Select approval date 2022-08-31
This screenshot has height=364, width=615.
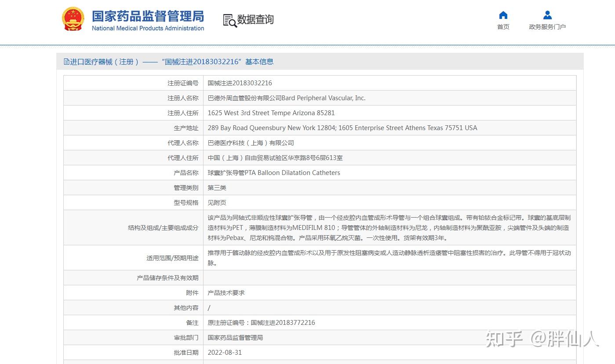tap(225, 353)
